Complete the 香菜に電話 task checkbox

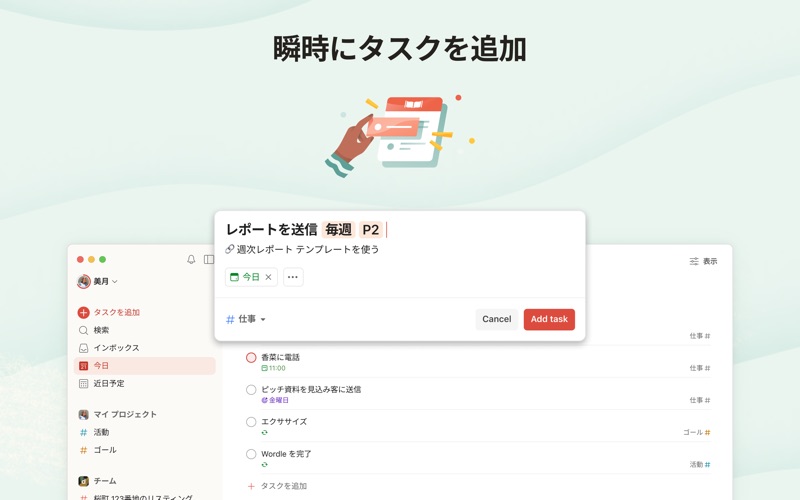coord(251,358)
